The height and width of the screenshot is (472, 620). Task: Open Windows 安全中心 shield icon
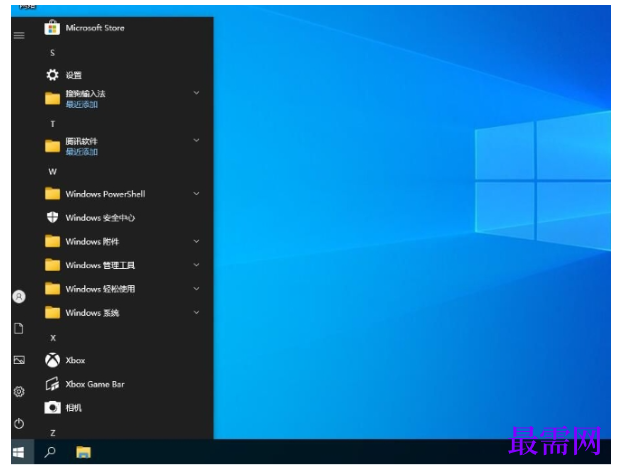click(x=52, y=217)
